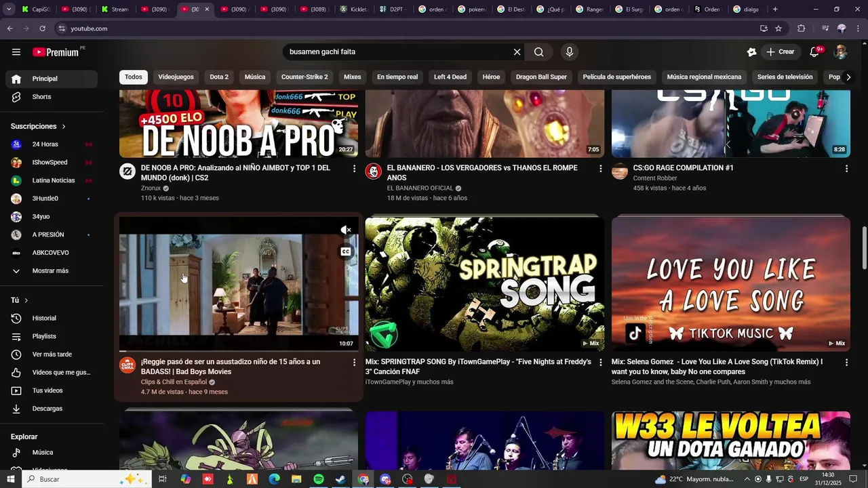Screen dimensions: 868x488
Task: Open A PRESIÓN channel
Action: click(52, 235)
